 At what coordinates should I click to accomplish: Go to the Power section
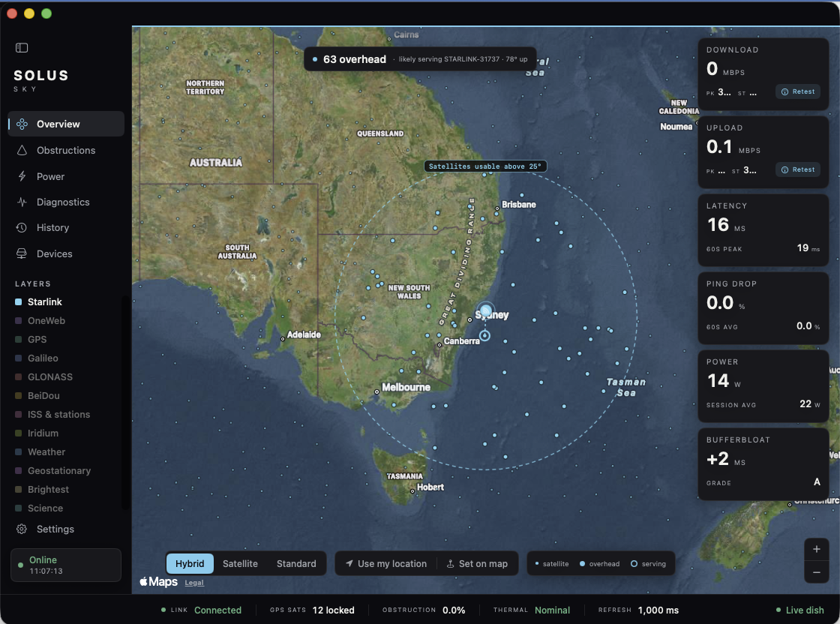66,176
